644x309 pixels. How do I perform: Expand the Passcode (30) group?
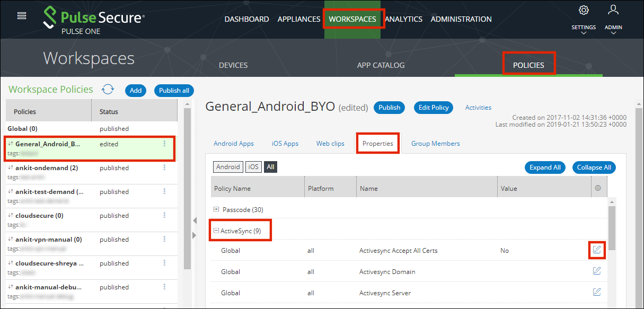[x=216, y=209]
